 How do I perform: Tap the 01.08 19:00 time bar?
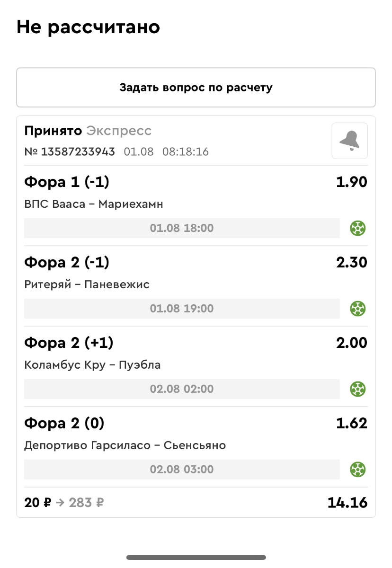click(182, 309)
